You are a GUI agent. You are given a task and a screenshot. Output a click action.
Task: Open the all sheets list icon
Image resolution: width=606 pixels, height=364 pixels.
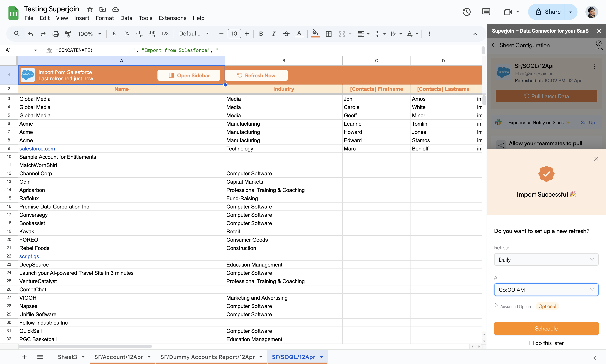point(40,357)
